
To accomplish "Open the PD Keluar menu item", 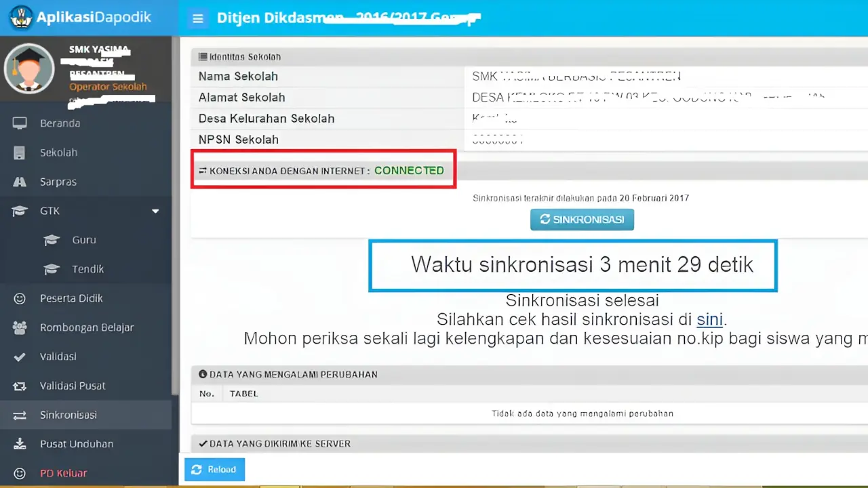I will (63, 473).
